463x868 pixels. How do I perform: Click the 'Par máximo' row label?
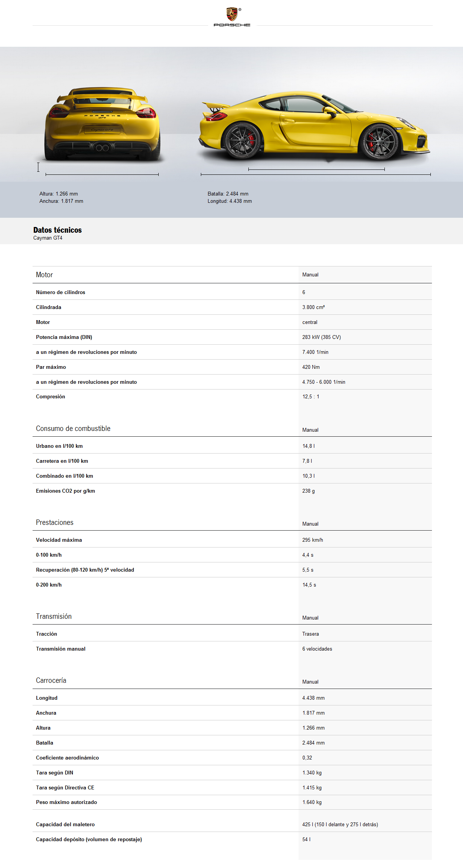click(51, 367)
